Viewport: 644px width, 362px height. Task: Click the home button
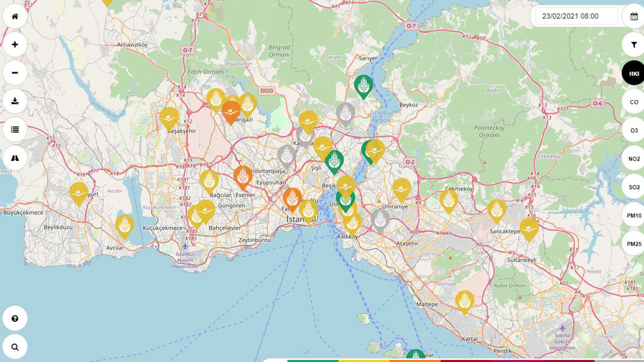15,16
